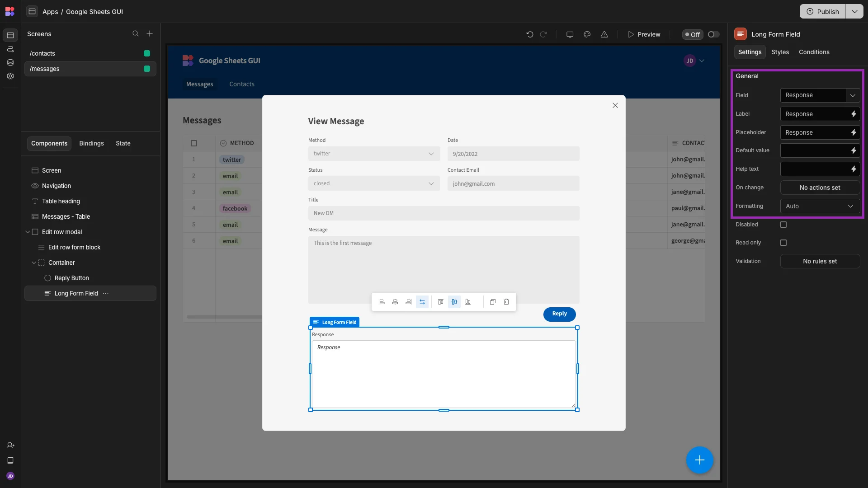Click the undo arrow icon
The height and width of the screenshot is (488, 868).
[529, 34]
